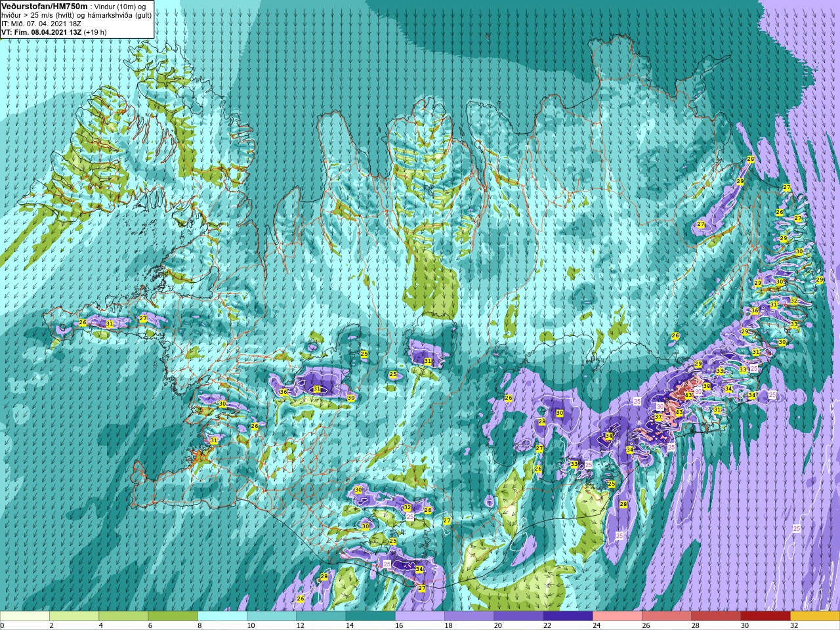The image size is (840, 630).
Task: Select the violet 18–20 m/s legend swatch
Action: click(x=469, y=616)
